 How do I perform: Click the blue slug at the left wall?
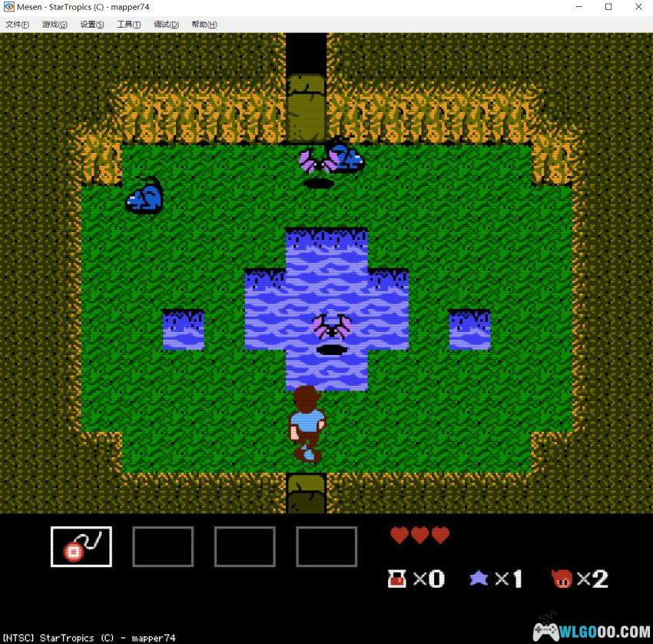144,196
